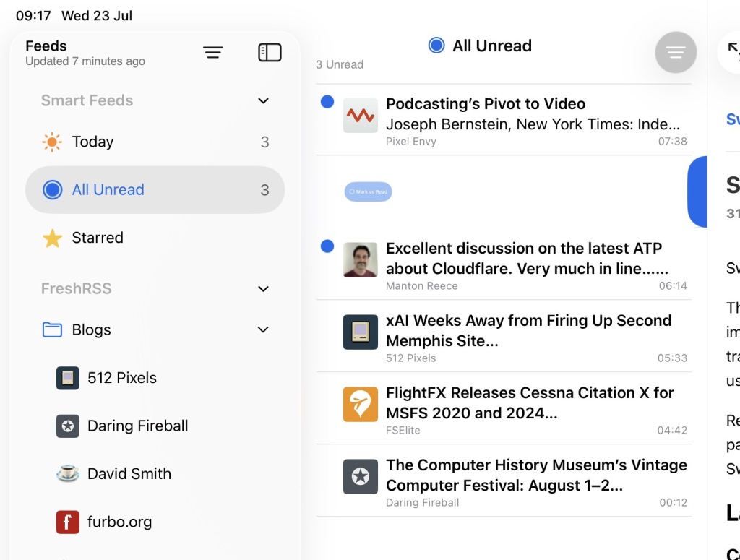740x560 pixels.
Task: Click the 05:33 timestamp
Action: pos(672,358)
